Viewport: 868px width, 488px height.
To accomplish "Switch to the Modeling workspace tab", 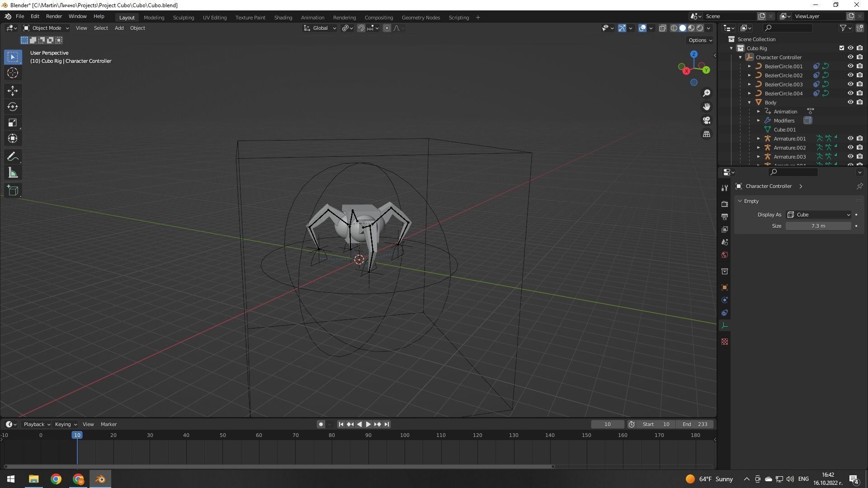I will [154, 18].
